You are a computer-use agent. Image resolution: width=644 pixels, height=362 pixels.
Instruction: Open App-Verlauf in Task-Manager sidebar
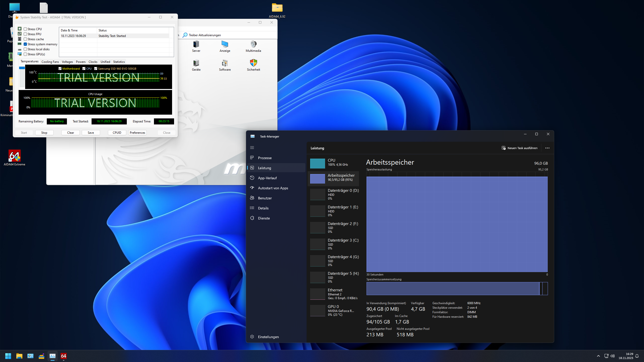point(276,178)
